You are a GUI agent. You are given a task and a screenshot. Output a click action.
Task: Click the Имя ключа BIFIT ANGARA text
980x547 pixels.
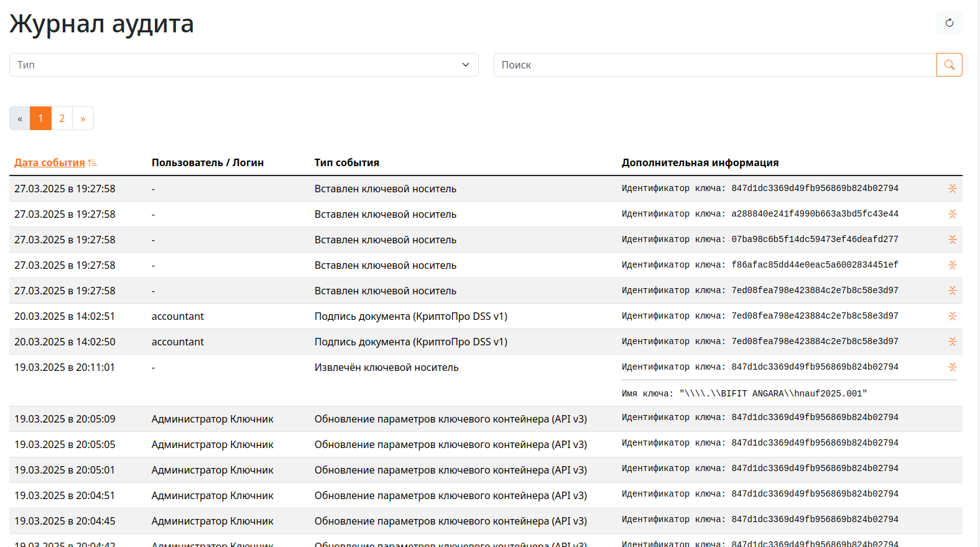point(744,393)
